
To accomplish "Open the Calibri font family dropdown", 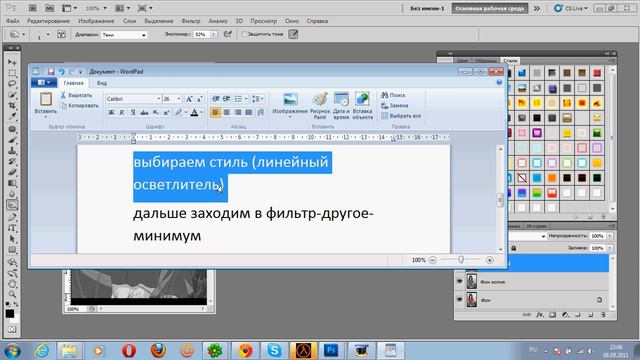I will click(159, 99).
